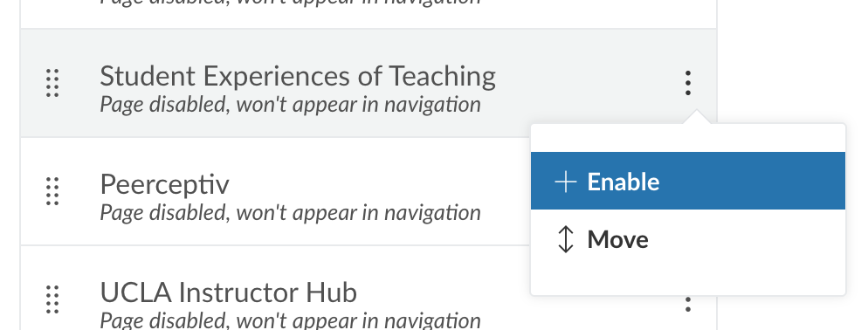Click the disabled note under Student Experiences of Teaching
Screen dimensions: 868x330
(x=291, y=105)
